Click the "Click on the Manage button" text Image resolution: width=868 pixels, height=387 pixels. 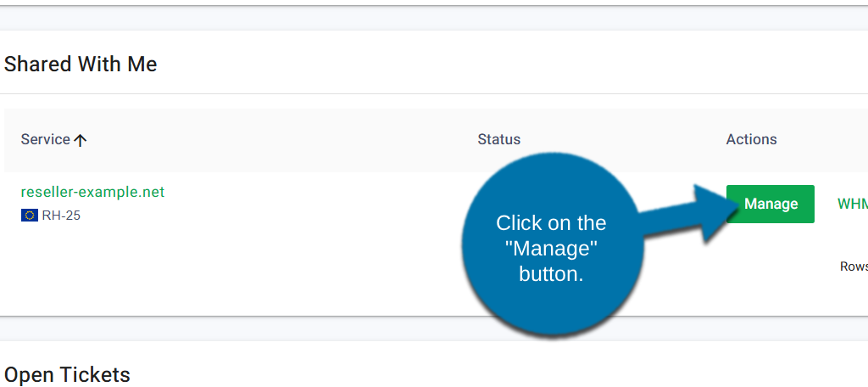click(x=551, y=249)
